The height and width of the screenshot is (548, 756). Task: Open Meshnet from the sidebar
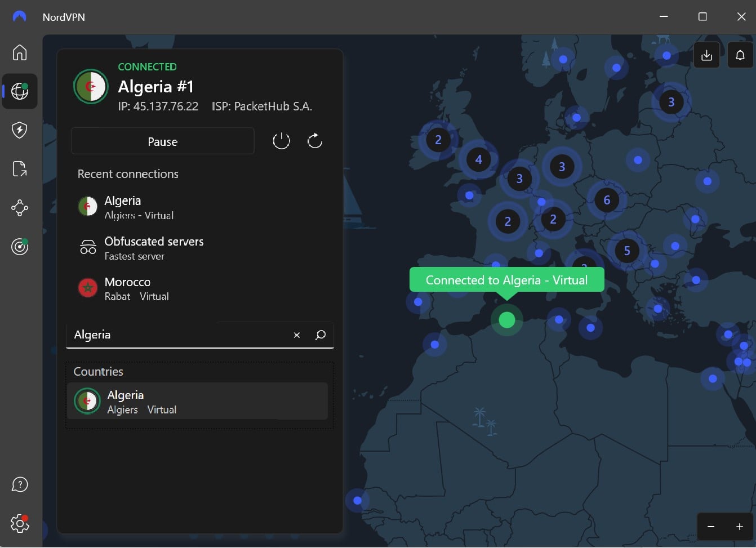[20, 208]
